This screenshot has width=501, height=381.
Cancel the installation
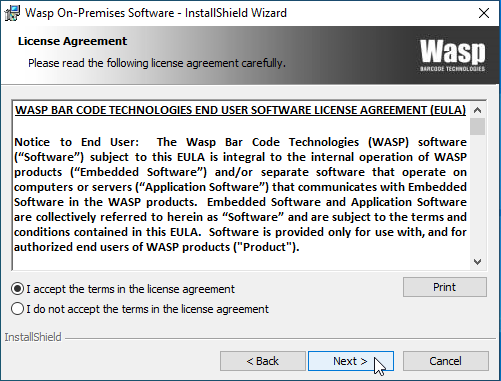click(446, 361)
